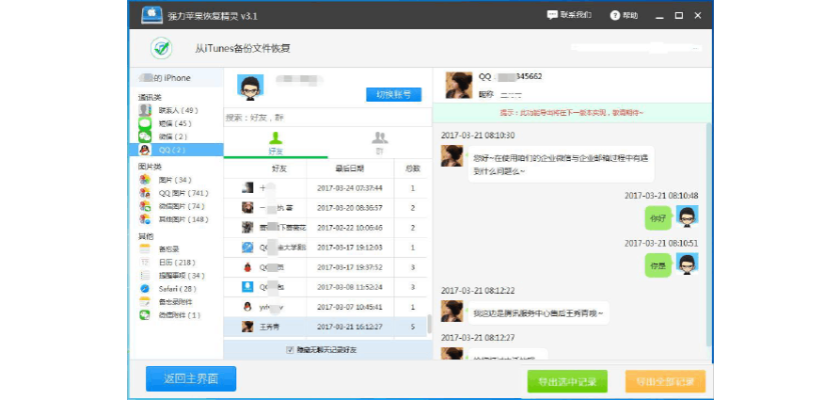Select 王秀青 row dated 2017-03-21 16:12:27

point(325,327)
